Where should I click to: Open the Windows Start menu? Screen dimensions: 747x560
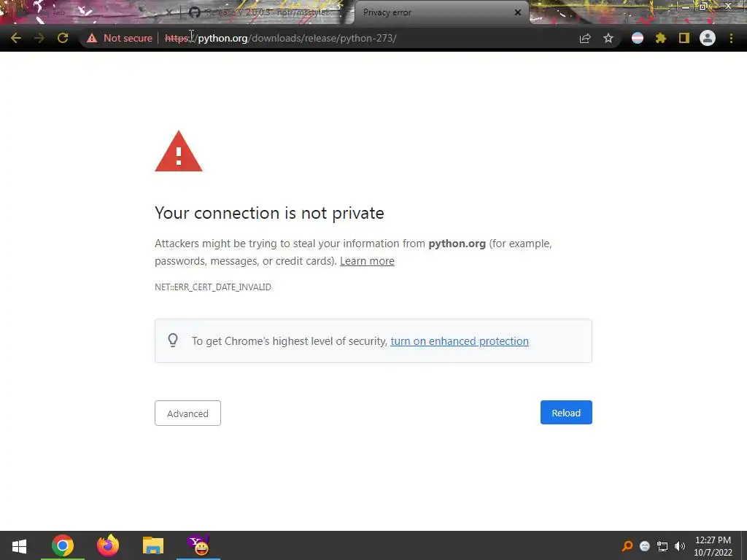tap(19, 546)
